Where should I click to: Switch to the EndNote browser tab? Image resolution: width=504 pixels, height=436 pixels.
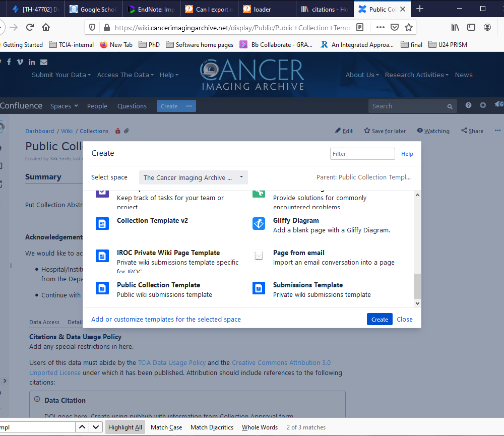coord(151,9)
